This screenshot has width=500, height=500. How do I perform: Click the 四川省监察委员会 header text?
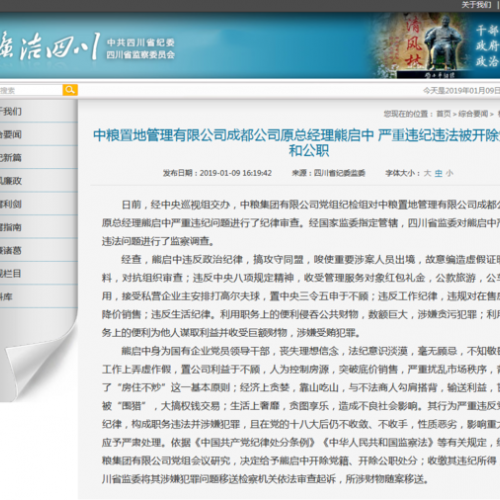[x=141, y=55]
